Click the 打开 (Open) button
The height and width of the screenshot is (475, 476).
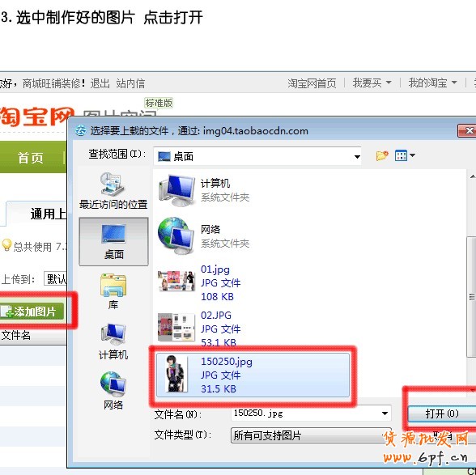point(442,414)
